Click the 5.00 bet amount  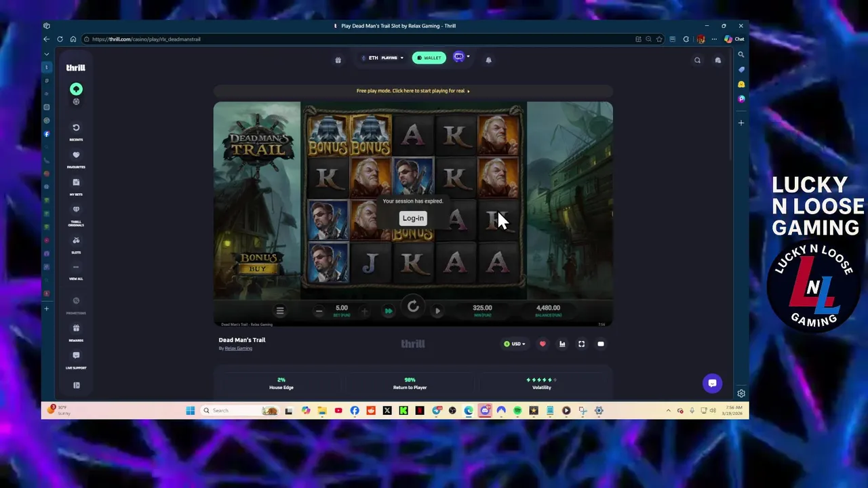point(342,308)
